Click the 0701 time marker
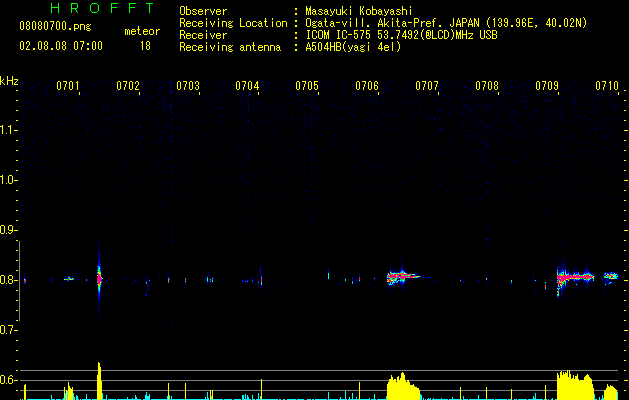Image resolution: width=629 pixels, height=400 pixels. point(67,86)
